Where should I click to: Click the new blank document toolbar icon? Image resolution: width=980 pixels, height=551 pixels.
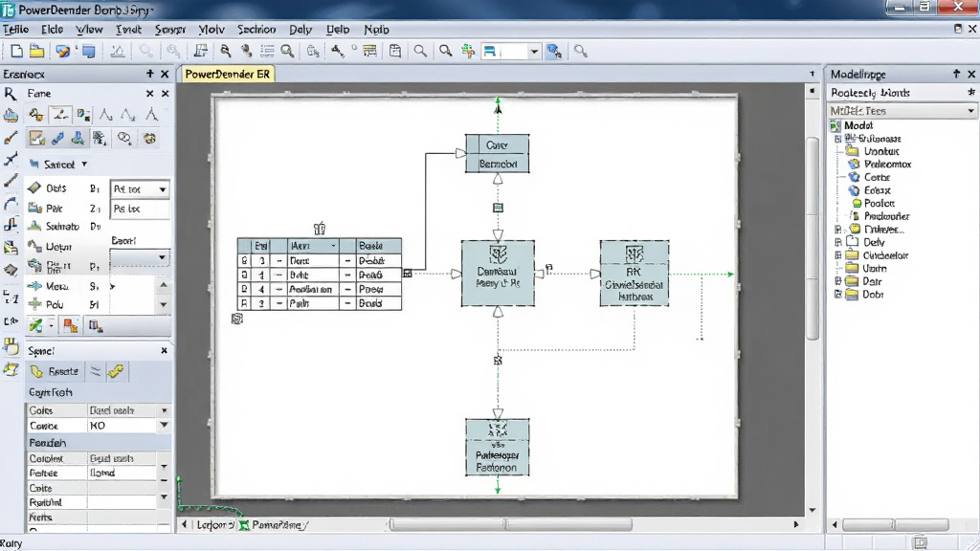click(17, 52)
